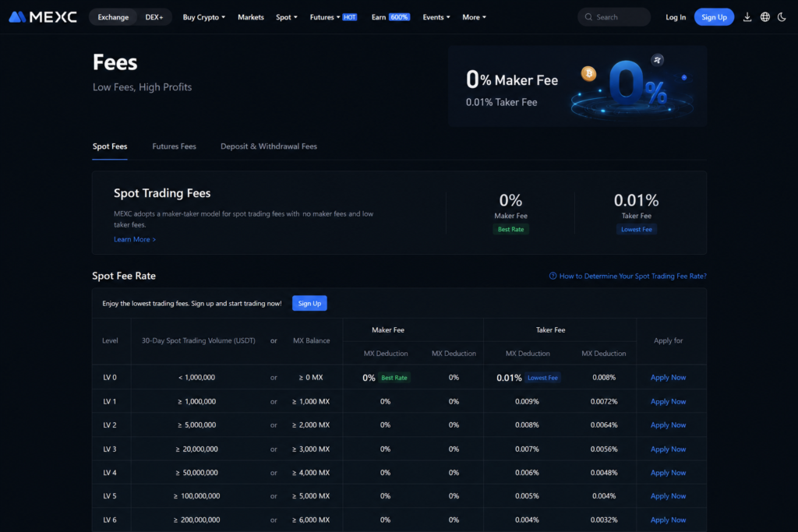Image resolution: width=798 pixels, height=532 pixels.
Task: Toggle dark mode moon icon
Action: tap(782, 17)
